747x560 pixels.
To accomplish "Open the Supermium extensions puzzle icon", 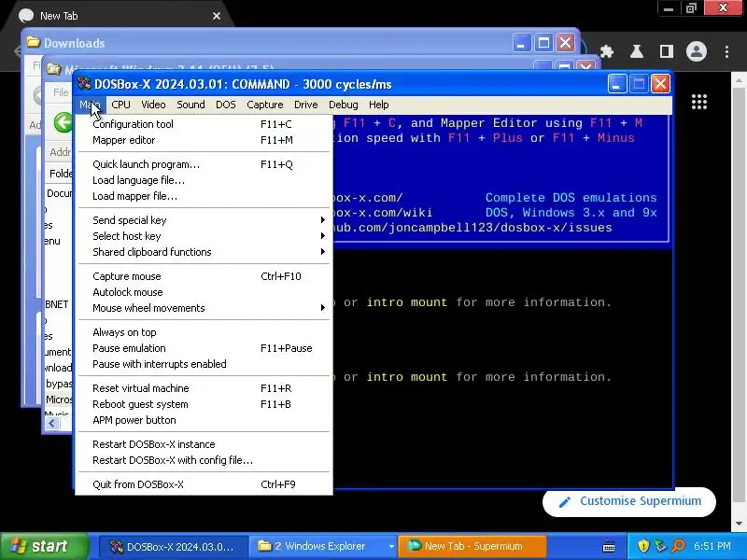I will click(x=606, y=51).
